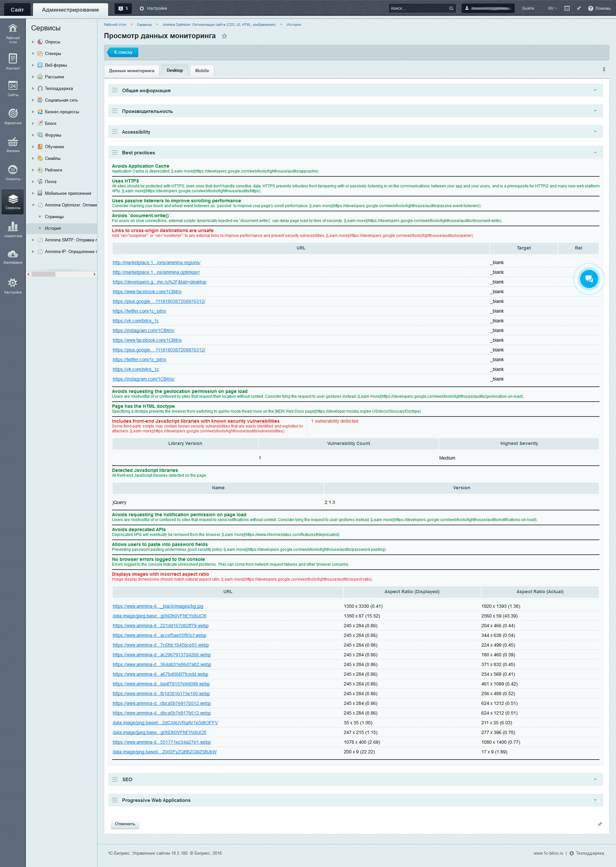Expand the Производительность section

click(x=595, y=111)
